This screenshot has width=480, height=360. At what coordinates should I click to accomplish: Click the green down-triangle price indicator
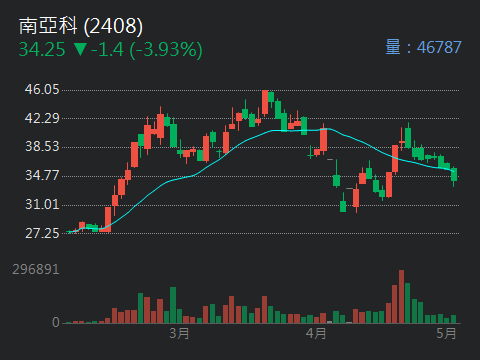80,49
